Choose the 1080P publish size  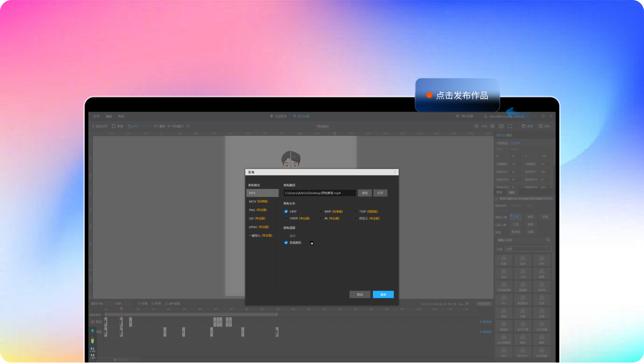(297, 218)
